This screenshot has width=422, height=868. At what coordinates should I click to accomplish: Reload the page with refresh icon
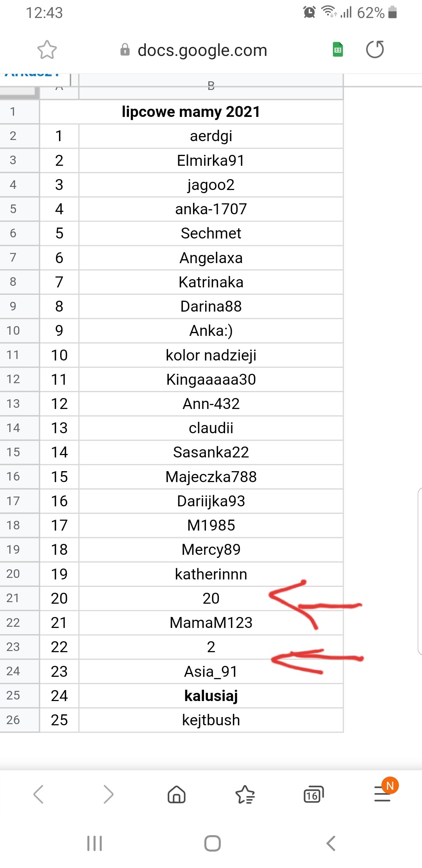pos(375,50)
